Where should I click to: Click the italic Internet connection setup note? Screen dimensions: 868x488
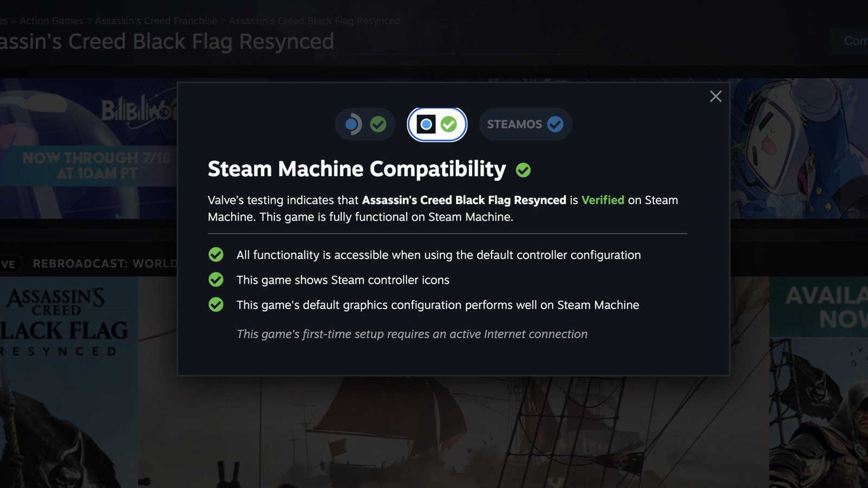coord(412,334)
